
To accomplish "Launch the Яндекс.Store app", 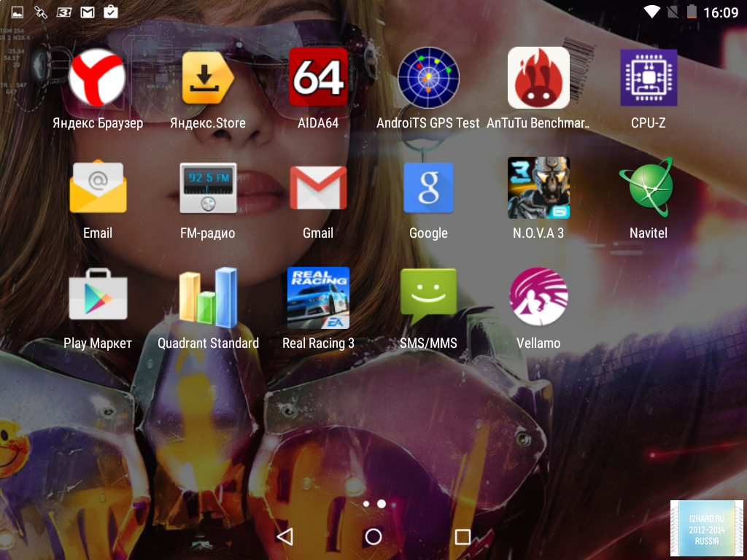I will point(208,78).
